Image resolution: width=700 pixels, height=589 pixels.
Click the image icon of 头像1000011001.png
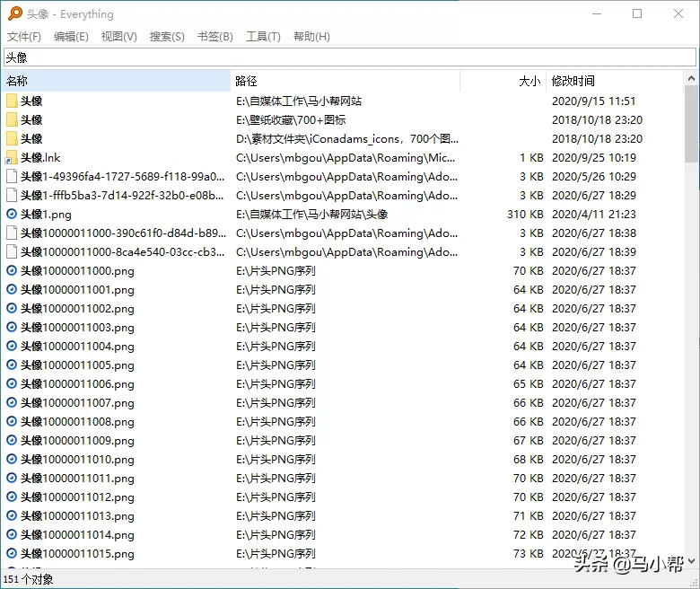coord(12,289)
